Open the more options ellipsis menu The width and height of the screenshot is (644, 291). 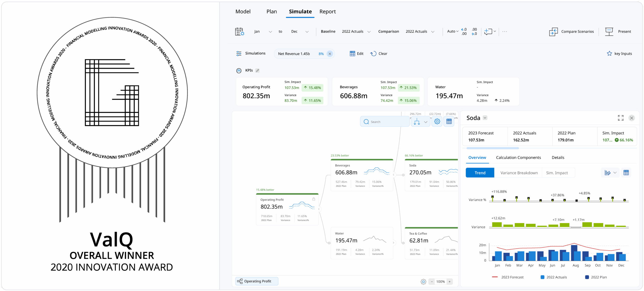[x=505, y=31]
